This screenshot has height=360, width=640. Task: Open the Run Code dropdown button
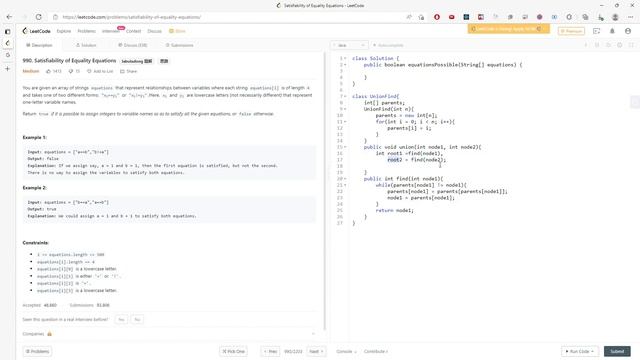click(580, 351)
